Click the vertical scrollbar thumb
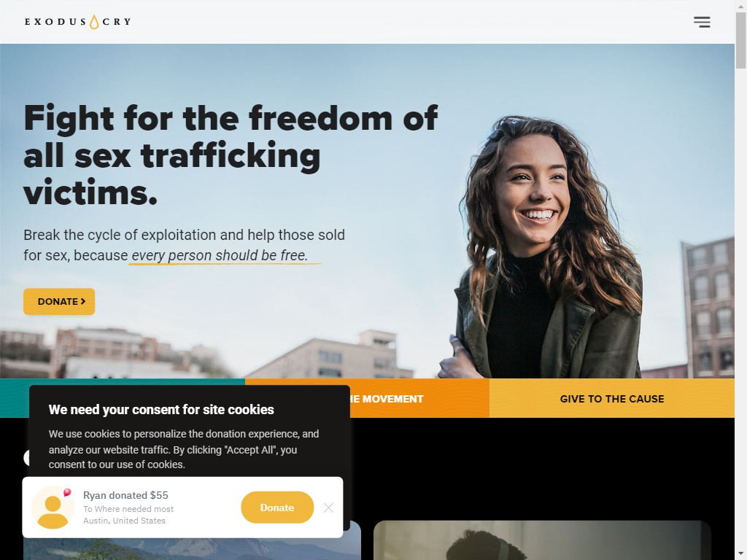This screenshot has width=747, height=560. (741, 40)
